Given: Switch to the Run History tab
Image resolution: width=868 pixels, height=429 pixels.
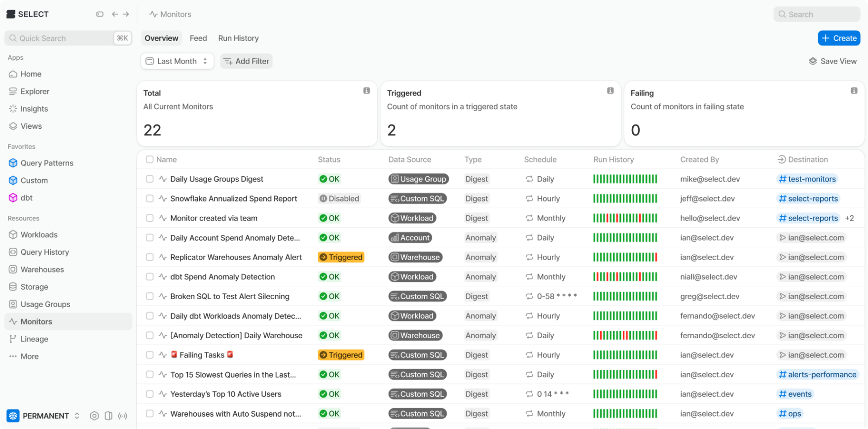Looking at the screenshot, I should tap(238, 38).
